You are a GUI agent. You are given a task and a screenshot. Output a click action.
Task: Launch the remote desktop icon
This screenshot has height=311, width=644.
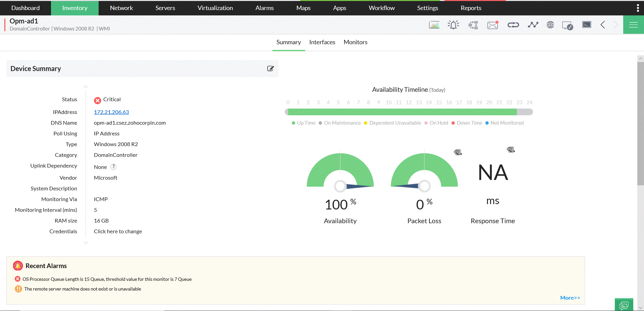(x=567, y=24)
